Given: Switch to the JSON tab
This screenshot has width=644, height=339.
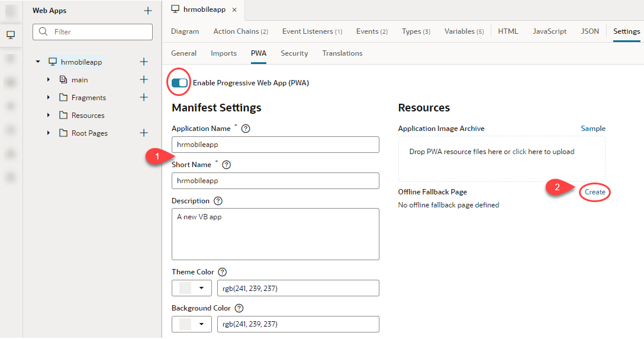Looking at the screenshot, I should click(x=590, y=31).
